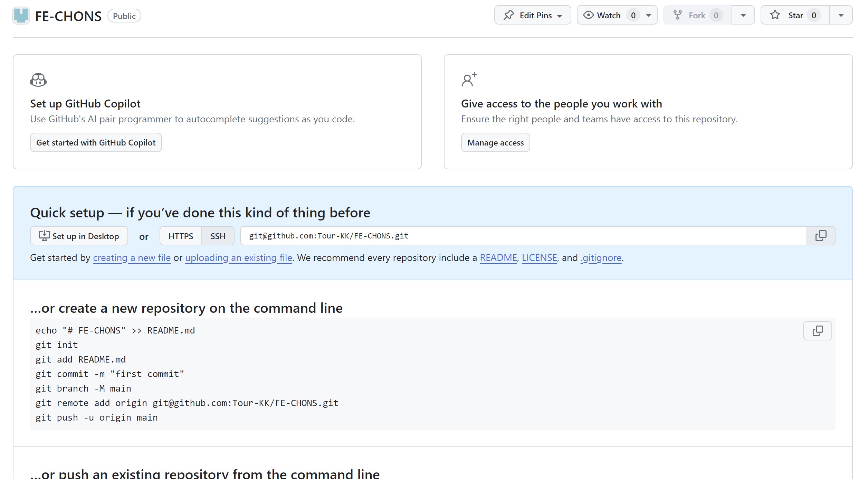Click the 'Quick setup' heading
The width and height of the screenshot is (868, 479).
click(x=200, y=213)
